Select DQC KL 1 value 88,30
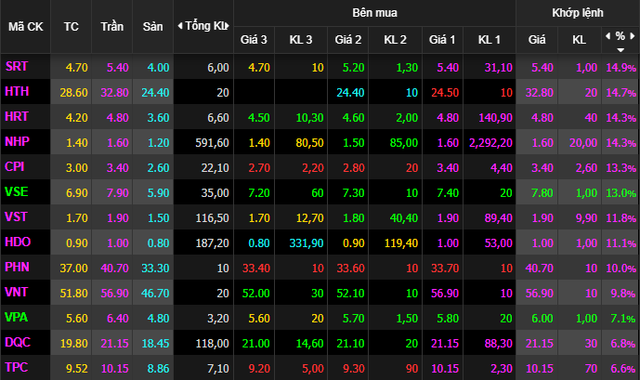Screen dimensions: 640x380 pos(498,344)
